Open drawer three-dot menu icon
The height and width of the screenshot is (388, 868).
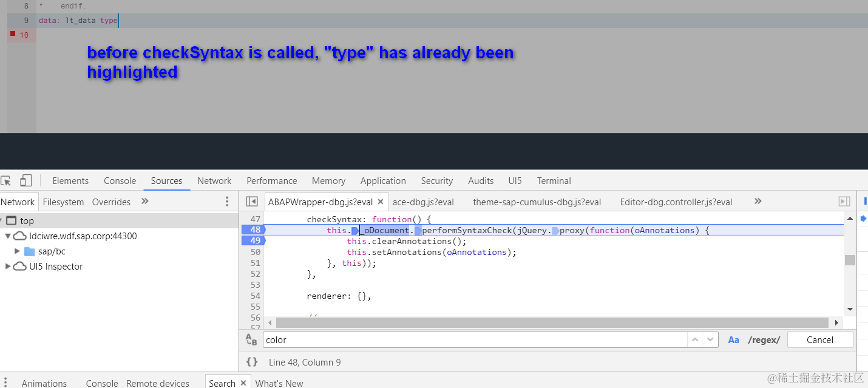click(x=5, y=383)
